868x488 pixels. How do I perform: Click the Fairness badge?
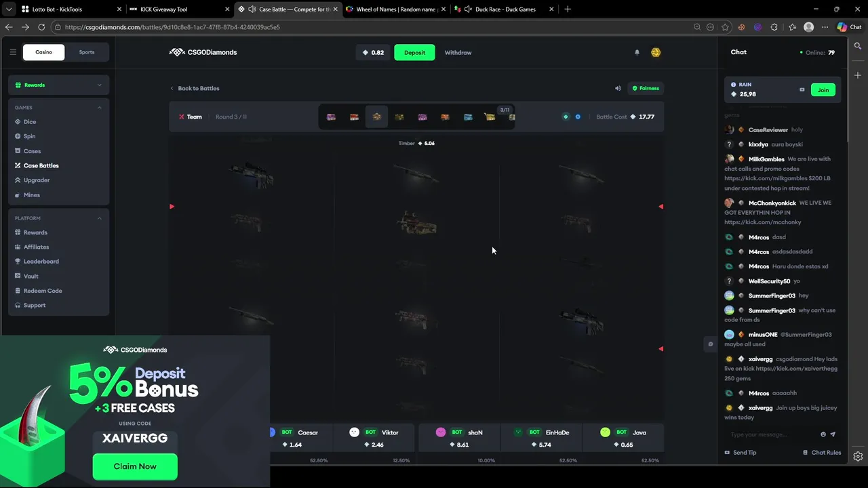coord(646,88)
